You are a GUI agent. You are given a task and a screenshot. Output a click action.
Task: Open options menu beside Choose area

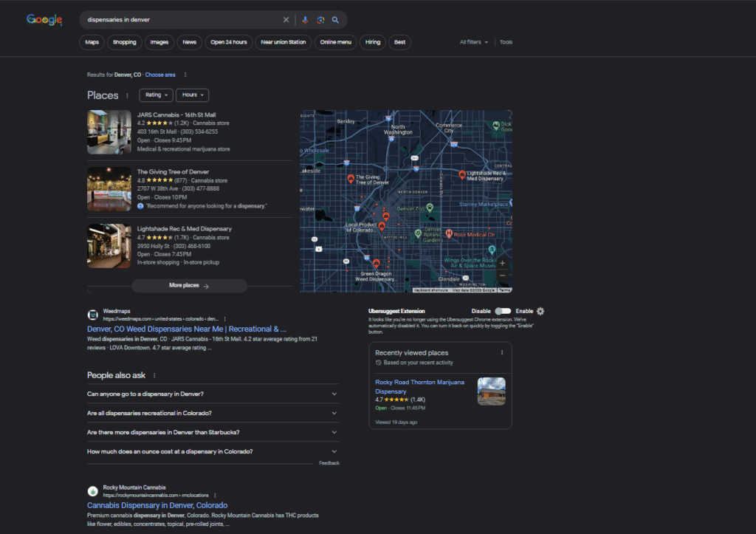(x=185, y=75)
